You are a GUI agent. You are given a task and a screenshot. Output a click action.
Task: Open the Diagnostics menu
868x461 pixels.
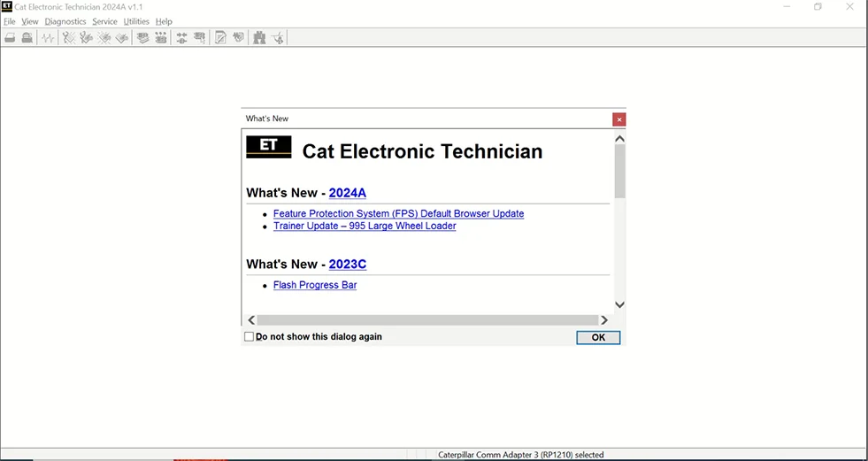click(x=65, y=21)
